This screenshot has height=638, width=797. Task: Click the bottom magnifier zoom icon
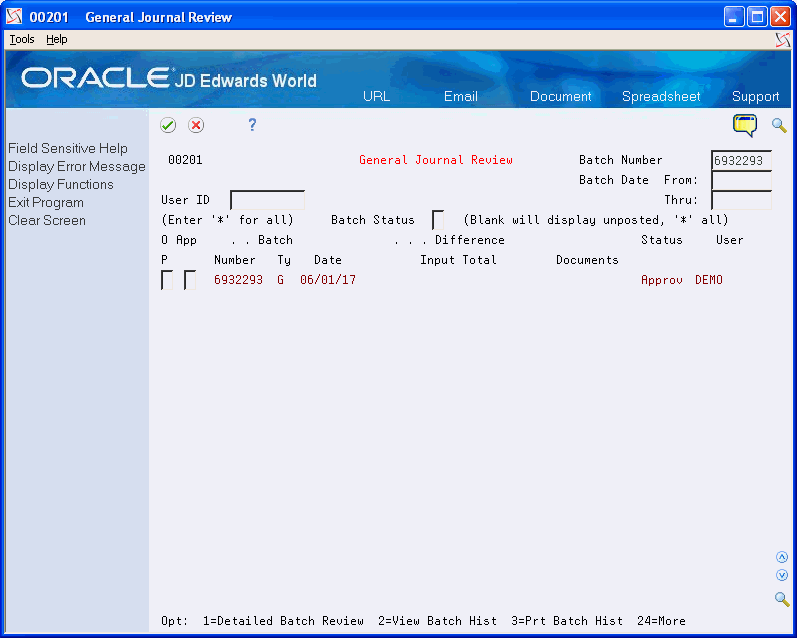(782, 599)
